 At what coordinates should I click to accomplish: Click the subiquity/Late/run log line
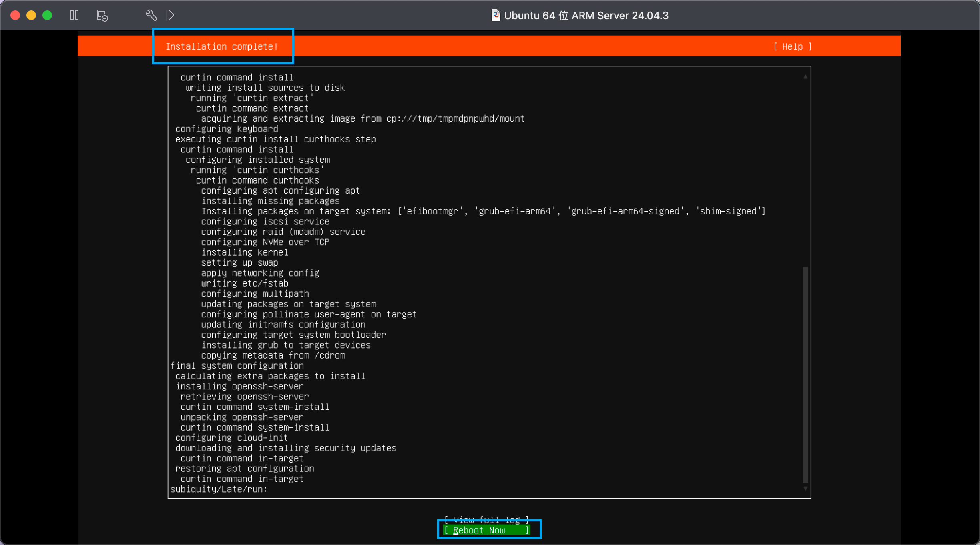[x=219, y=489]
